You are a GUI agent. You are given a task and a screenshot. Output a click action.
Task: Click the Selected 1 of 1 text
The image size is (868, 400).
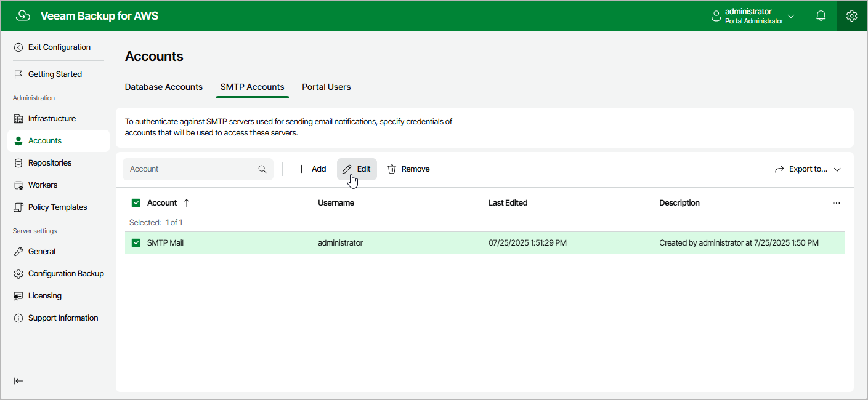(x=156, y=223)
